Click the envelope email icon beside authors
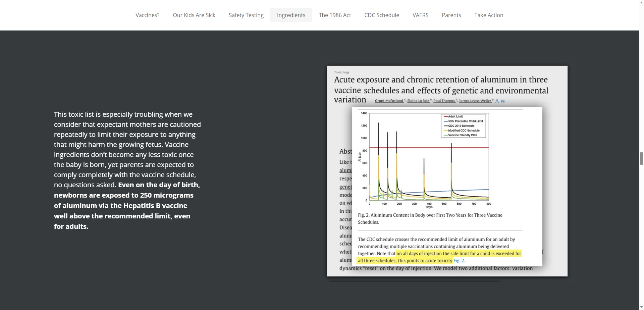The image size is (644, 310). 503,101
